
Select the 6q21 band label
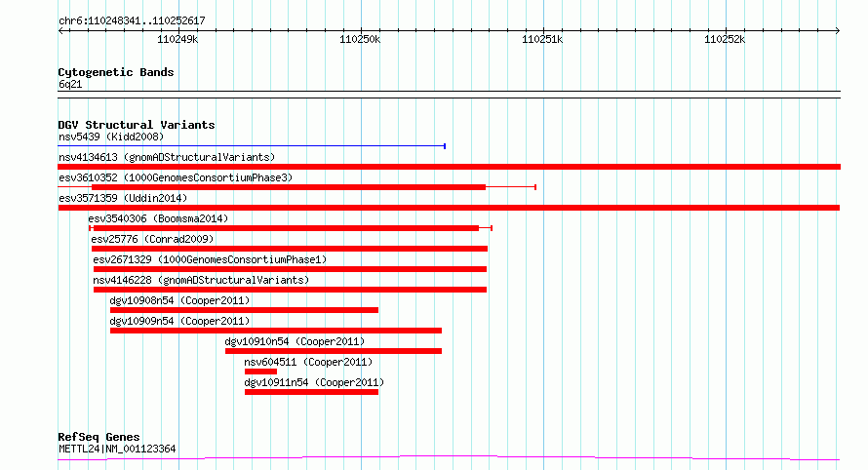(x=70, y=84)
